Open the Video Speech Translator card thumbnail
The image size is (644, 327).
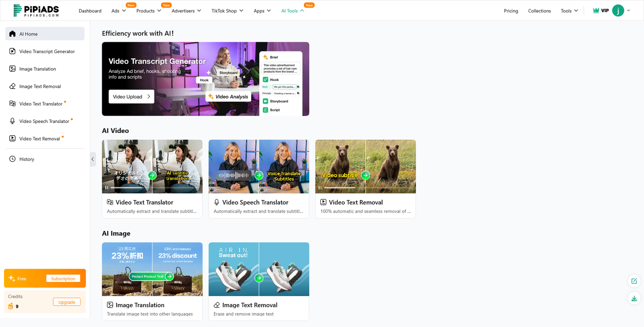(x=259, y=166)
